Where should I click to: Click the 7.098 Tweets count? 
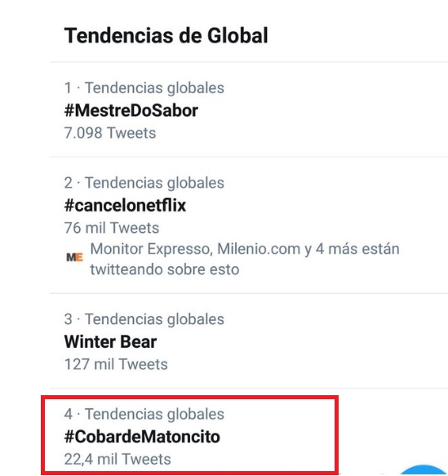coord(110,133)
